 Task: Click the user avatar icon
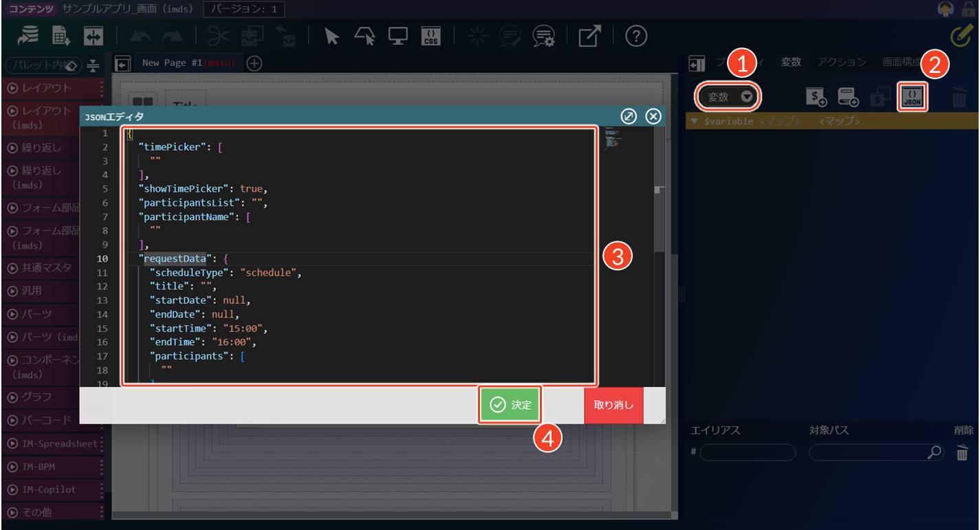tap(946, 9)
